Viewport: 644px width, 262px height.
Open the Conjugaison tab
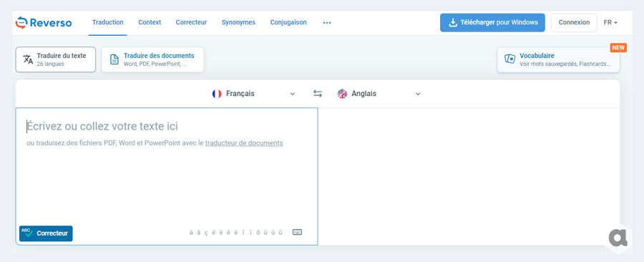coord(288,22)
